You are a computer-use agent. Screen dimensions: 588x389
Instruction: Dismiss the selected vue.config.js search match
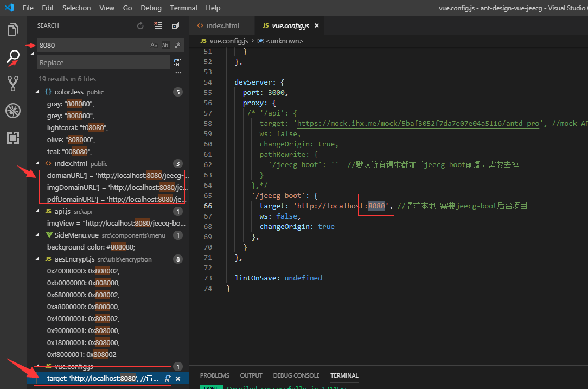click(178, 379)
